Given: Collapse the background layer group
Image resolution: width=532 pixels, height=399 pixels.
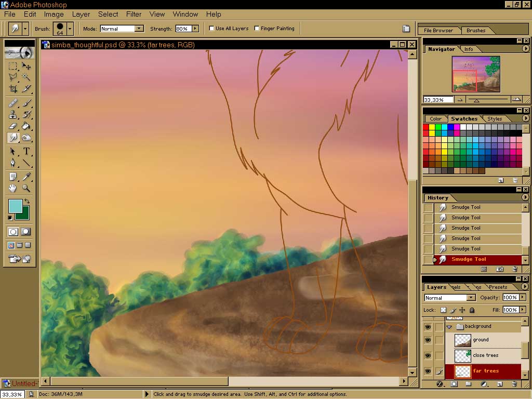Looking at the screenshot, I should pyautogui.click(x=449, y=327).
